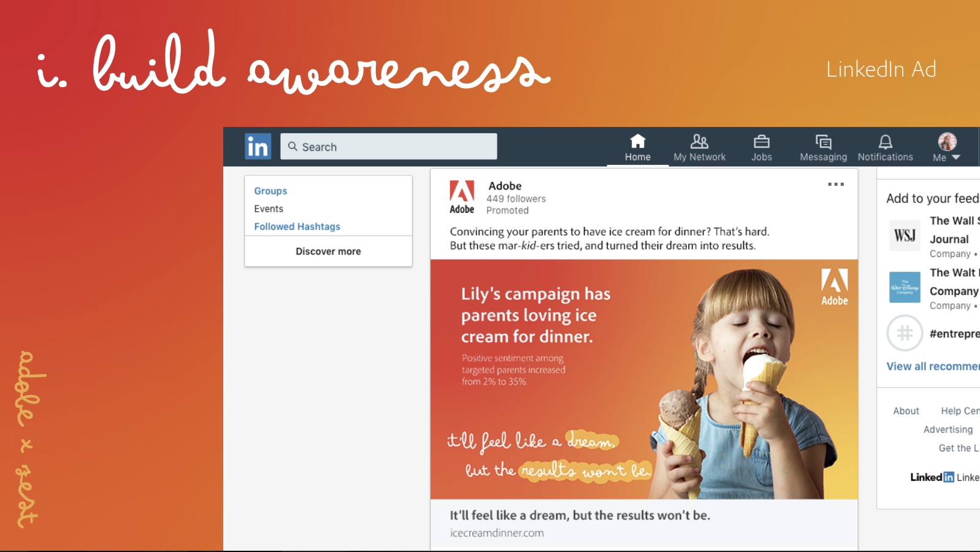Open The Wall Street Journal company name
Viewport: 980px width, 552px height.
[955, 230]
